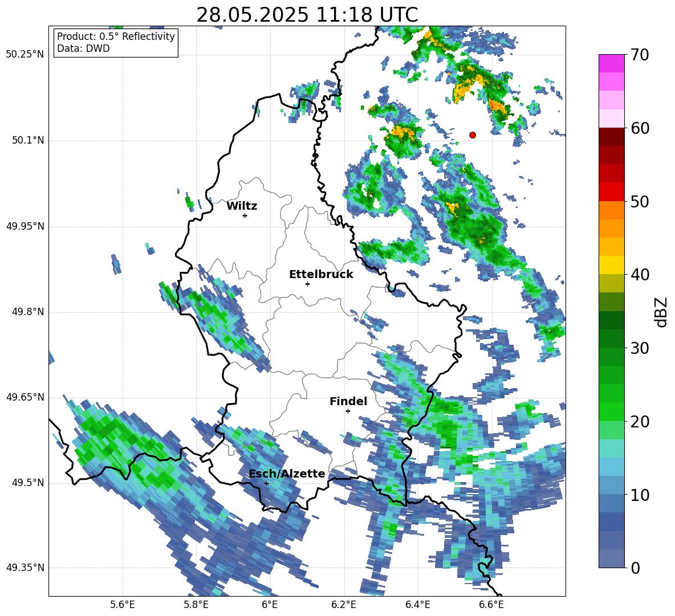Click the Wiltz station label
The image size is (675, 616).
pos(242,206)
